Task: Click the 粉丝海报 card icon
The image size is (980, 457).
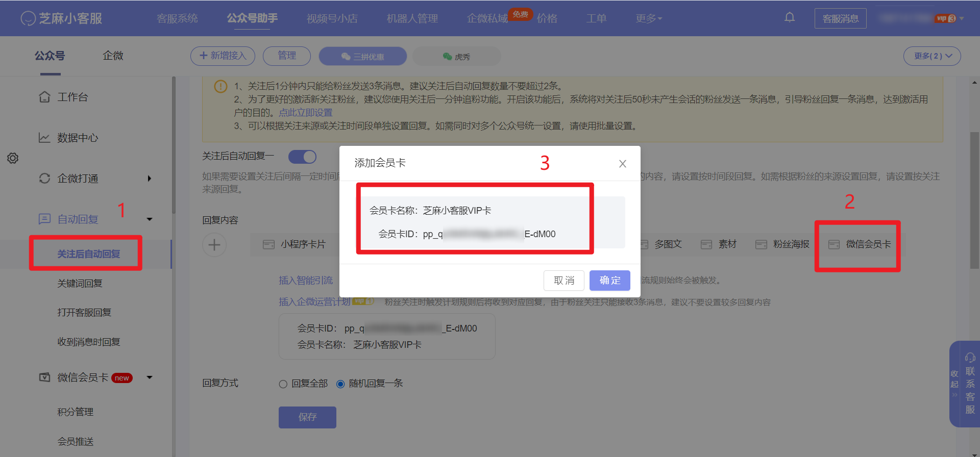Action: point(761,244)
